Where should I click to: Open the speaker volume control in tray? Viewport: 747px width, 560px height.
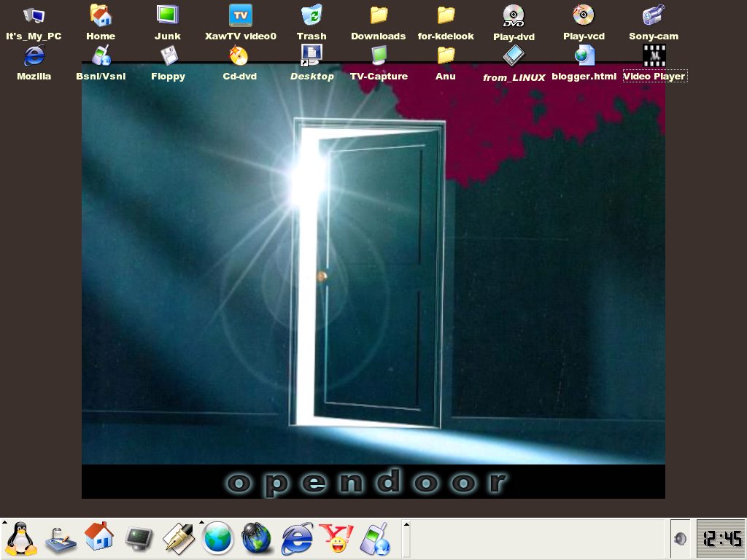click(x=681, y=539)
